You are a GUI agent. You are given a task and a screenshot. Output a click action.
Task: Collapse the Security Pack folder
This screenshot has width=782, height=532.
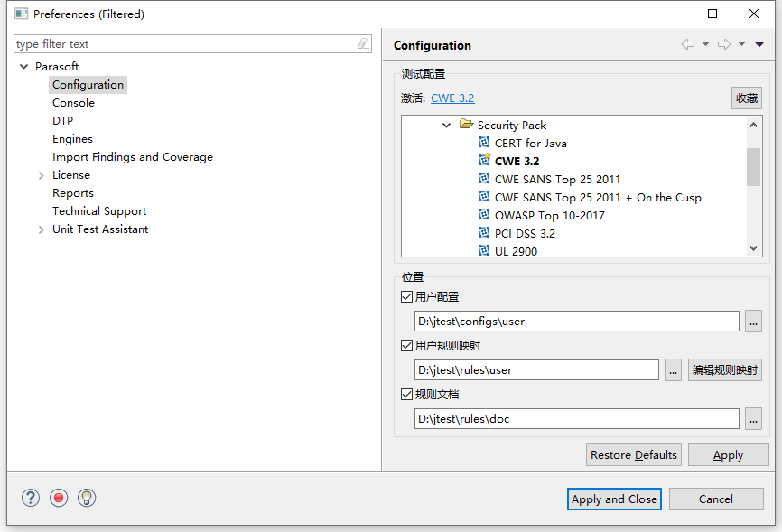[447, 126]
